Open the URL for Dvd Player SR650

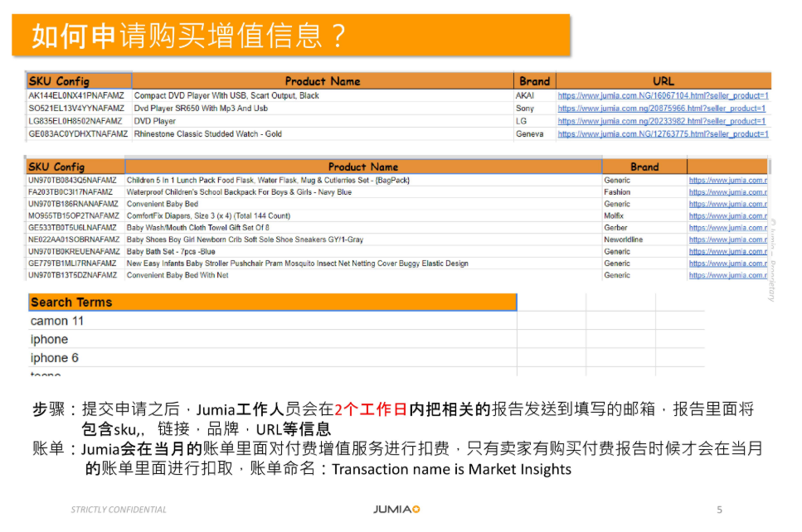661,109
